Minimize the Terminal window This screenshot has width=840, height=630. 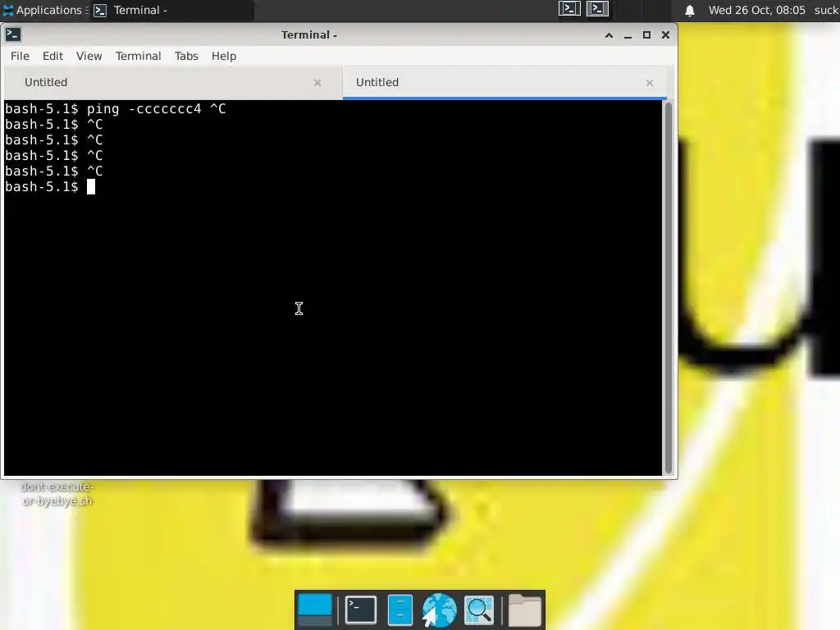pos(628,34)
